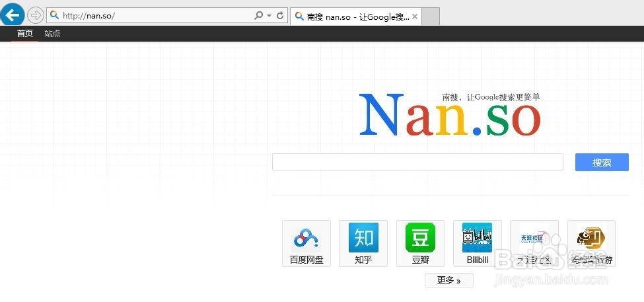Click the 百度网盘 label text
The height and width of the screenshot is (302, 644).
[306, 260]
